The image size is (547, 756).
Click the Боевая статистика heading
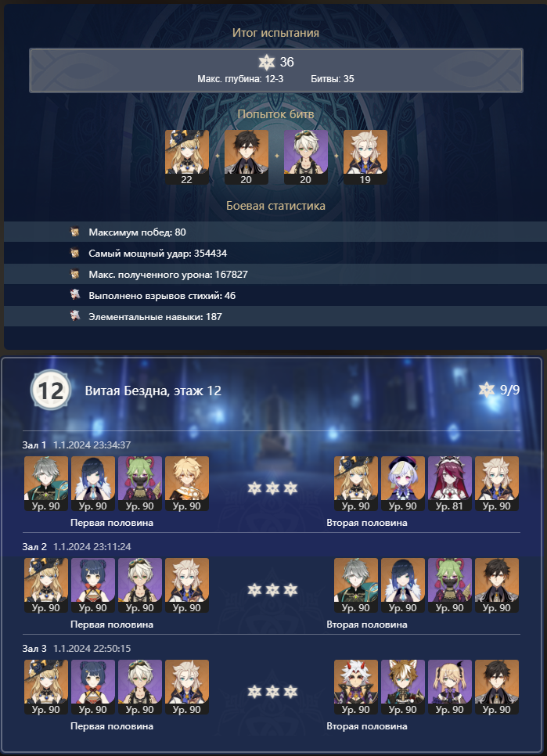tap(275, 206)
